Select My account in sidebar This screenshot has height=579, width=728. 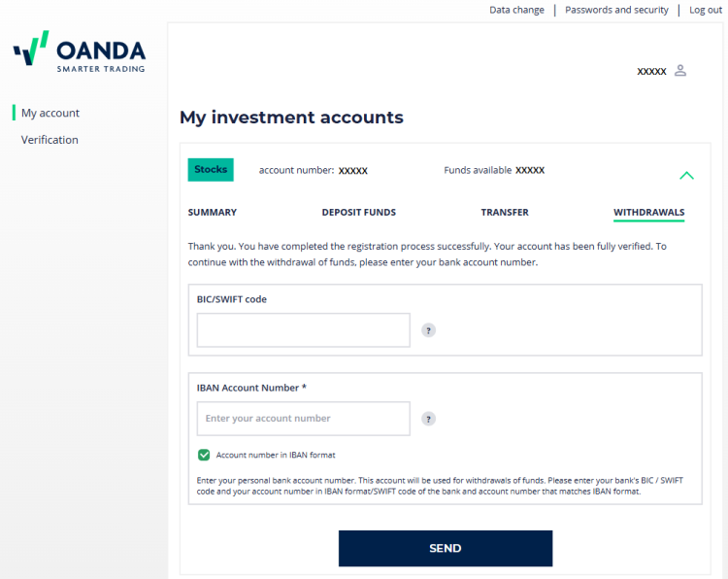pyautogui.click(x=50, y=113)
